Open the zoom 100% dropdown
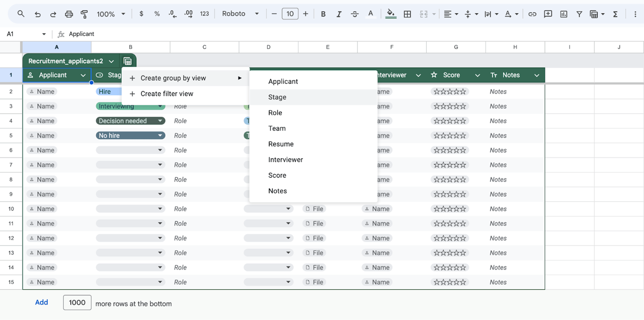 click(x=111, y=14)
